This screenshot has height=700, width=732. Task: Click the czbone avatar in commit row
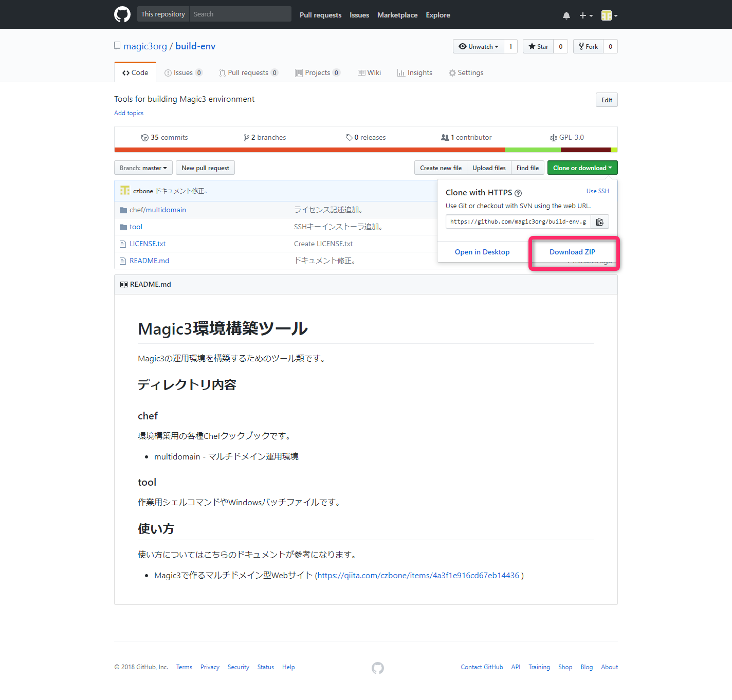point(125,191)
